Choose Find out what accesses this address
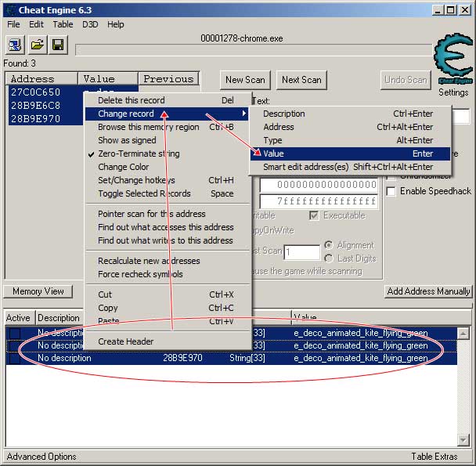This screenshot has height=466, width=476. tap(166, 227)
